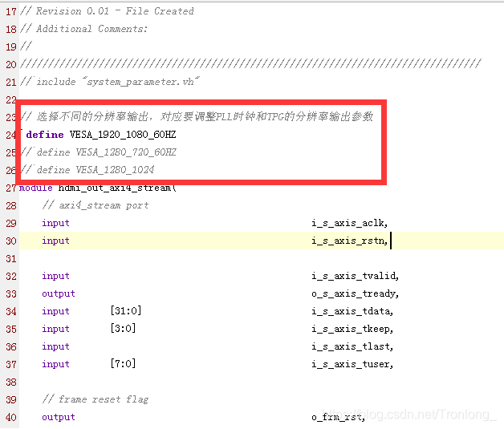This screenshot has width=504, height=429.
Task: Click the i_s_axis_tdata port name
Action: tap(352, 311)
